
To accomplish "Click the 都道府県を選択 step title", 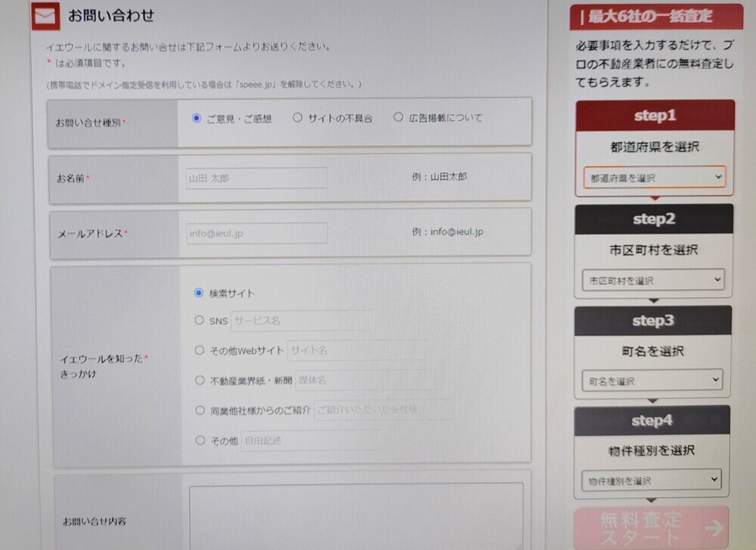I will click(655, 147).
